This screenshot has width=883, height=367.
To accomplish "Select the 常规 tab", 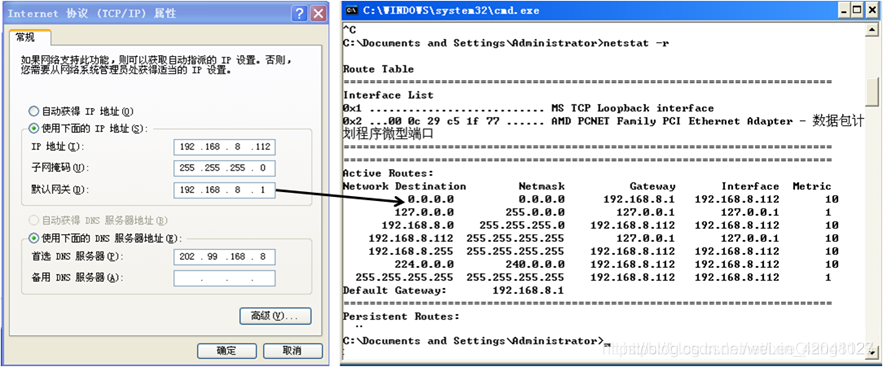I will [x=25, y=38].
